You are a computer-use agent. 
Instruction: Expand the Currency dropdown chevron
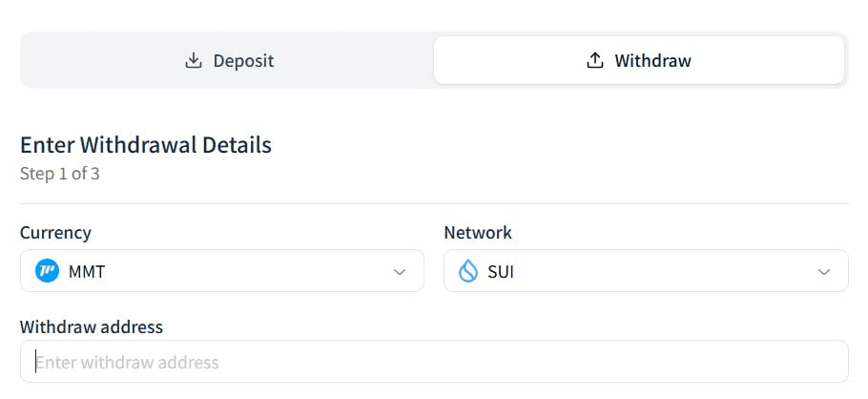click(400, 272)
